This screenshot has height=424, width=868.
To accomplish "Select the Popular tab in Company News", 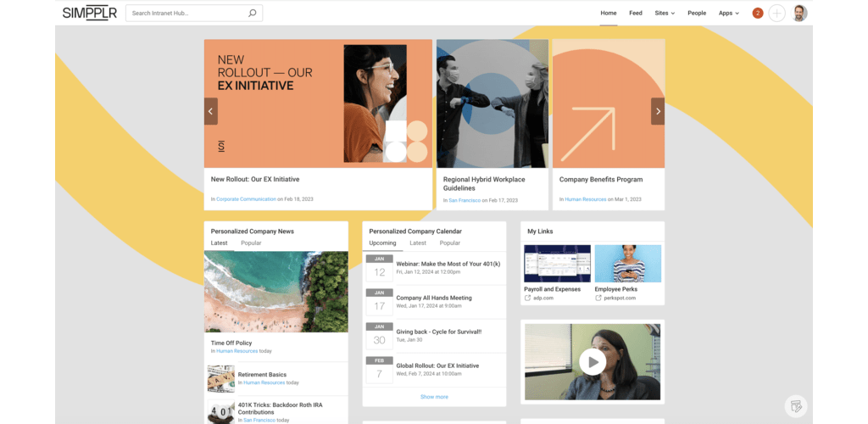I will [251, 243].
